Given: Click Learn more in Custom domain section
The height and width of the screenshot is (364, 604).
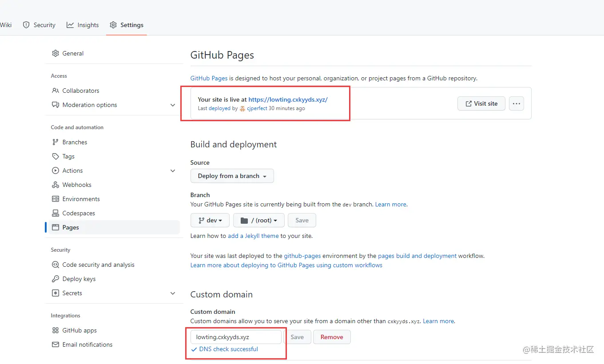Looking at the screenshot, I should [438, 321].
